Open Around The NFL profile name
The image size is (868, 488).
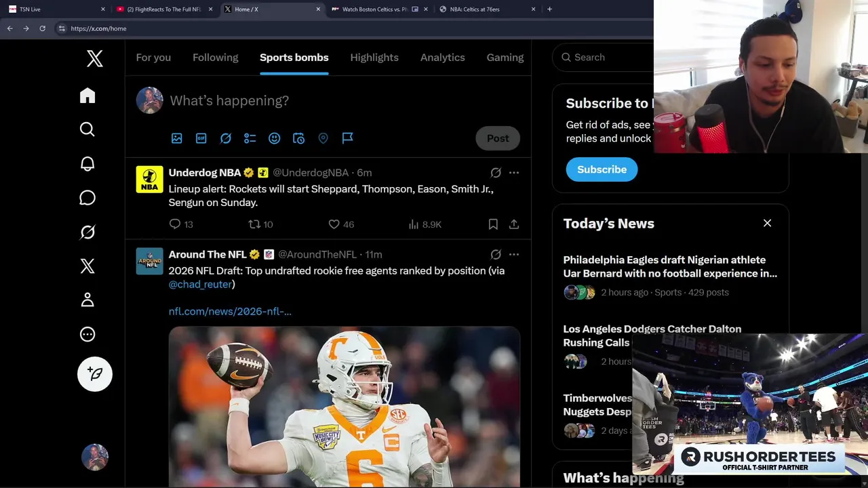208,255
